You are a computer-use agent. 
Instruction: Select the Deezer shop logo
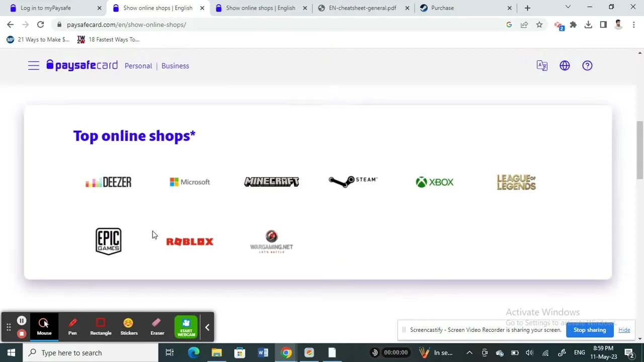(x=108, y=182)
